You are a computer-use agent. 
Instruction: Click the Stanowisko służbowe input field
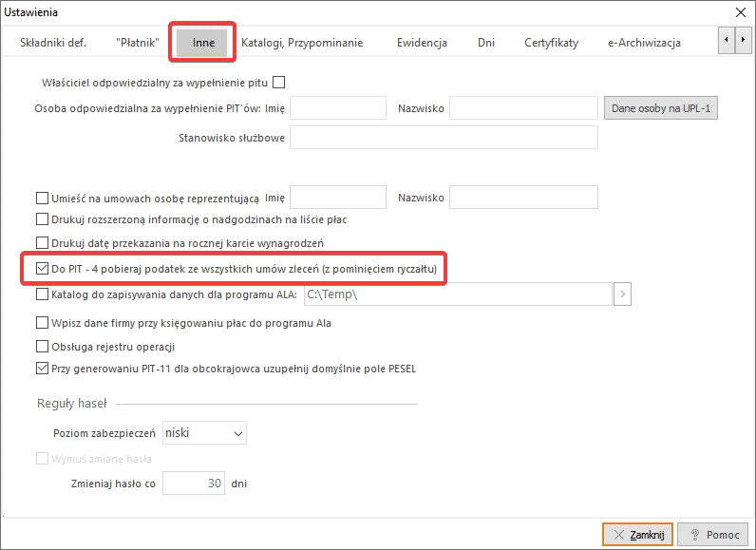coord(444,138)
